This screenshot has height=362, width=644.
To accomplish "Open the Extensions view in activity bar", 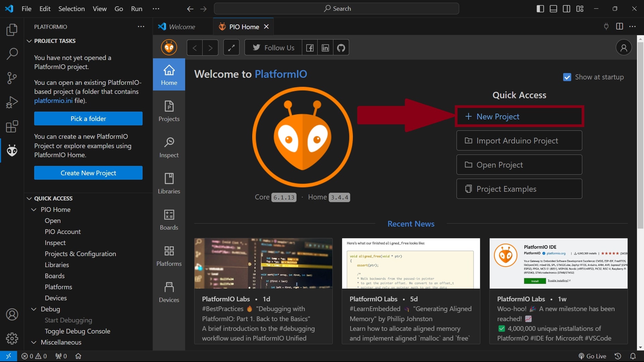I will click(x=12, y=126).
